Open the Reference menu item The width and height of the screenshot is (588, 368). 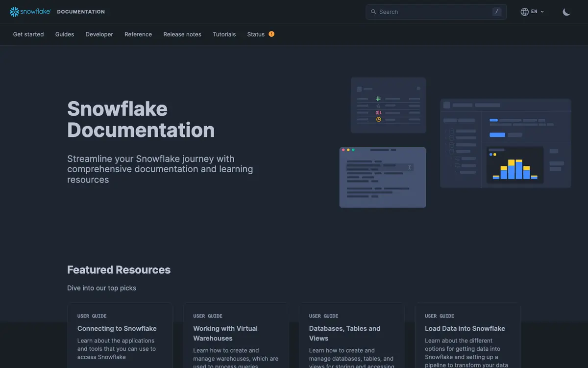pyautogui.click(x=138, y=34)
